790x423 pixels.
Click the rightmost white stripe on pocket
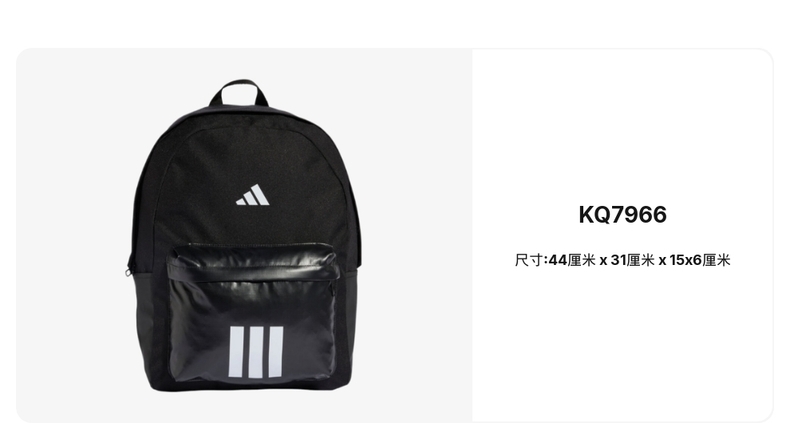(x=276, y=352)
